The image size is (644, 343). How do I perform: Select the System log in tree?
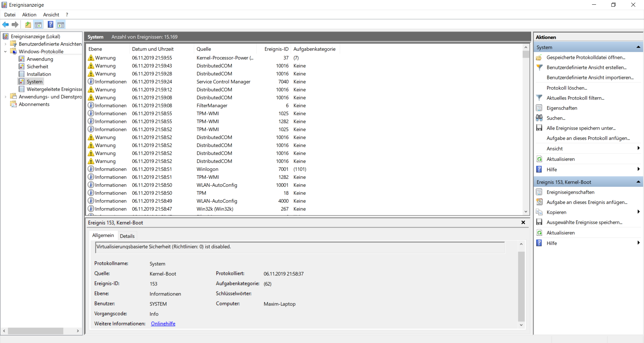[35, 81]
